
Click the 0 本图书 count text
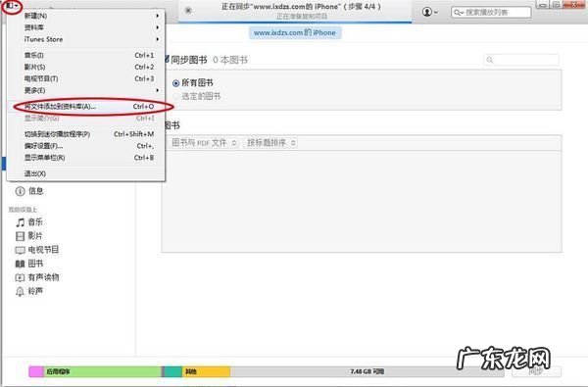point(230,60)
